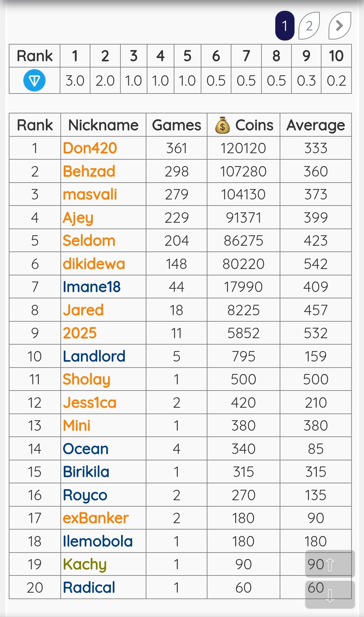The width and height of the screenshot is (364, 617).
Task: Click the money bag Coins icon
Action: click(x=222, y=126)
